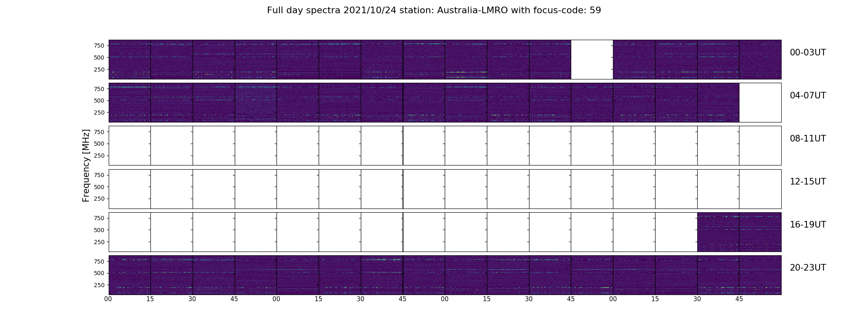Select the "20-23UT" row label

808,268
